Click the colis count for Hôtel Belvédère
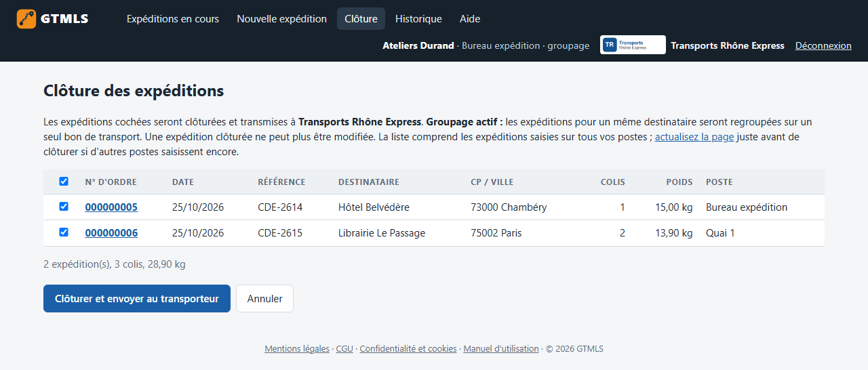 (x=623, y=207)
